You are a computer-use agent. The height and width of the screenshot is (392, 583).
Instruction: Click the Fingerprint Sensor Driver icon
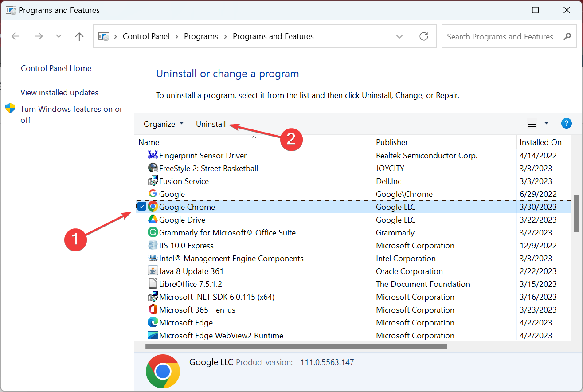153,155
